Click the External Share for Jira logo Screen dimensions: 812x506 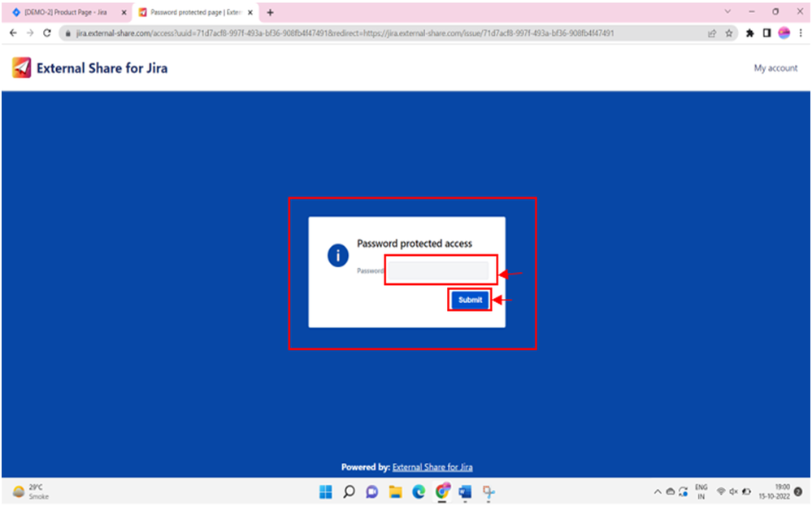coord(21,67)
